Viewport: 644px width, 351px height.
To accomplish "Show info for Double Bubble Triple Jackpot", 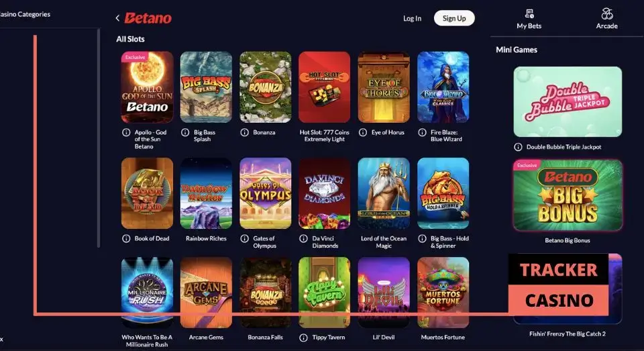I will click(x=519, y=147).
